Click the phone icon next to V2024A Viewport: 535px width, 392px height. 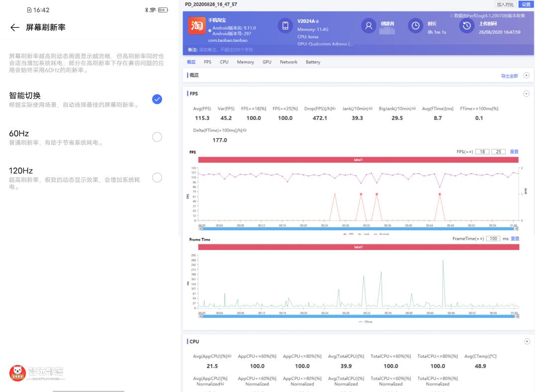[285, 25]
